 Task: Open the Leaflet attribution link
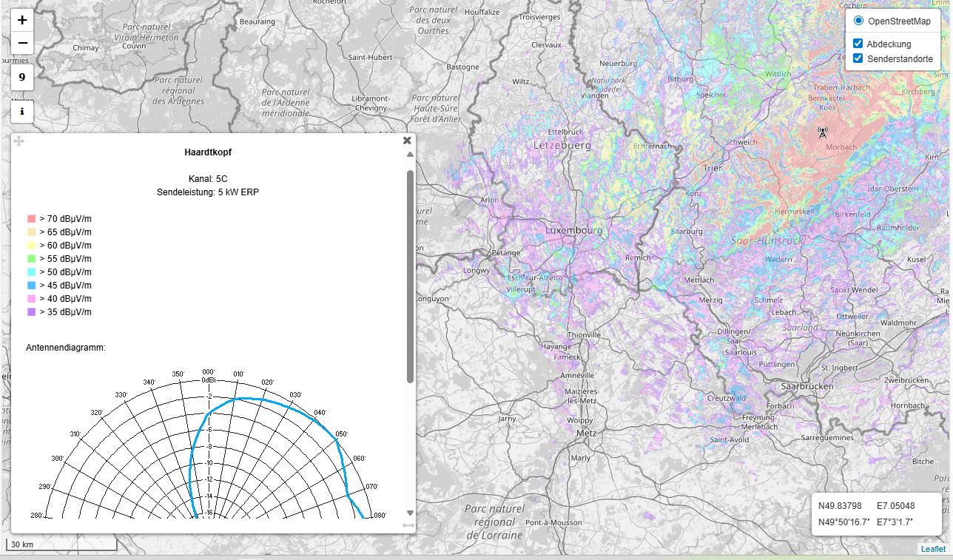[933, 549]
